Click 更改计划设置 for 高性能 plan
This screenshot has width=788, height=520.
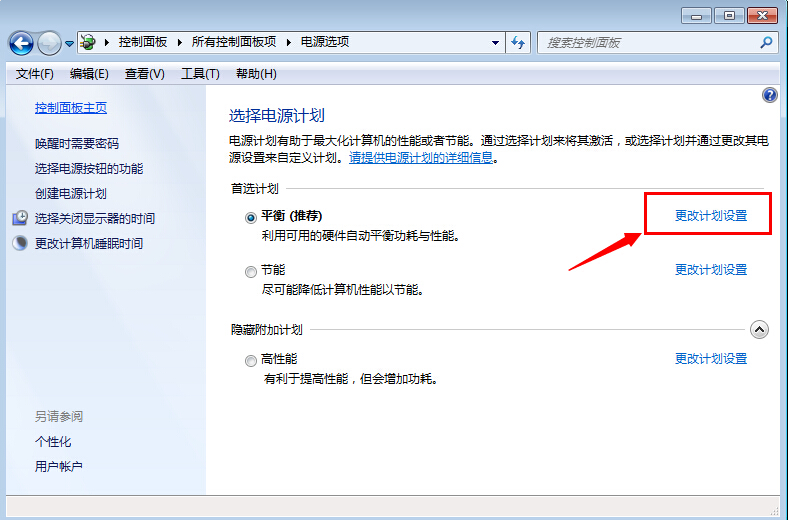coord(711,359)
